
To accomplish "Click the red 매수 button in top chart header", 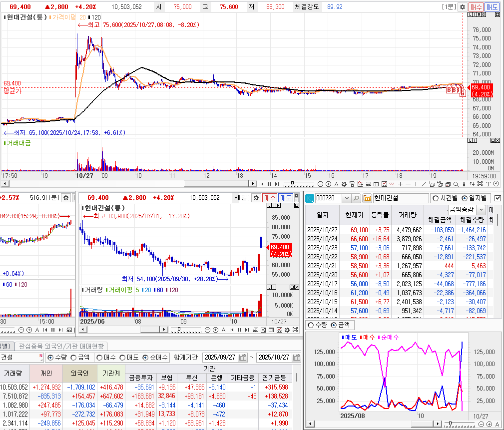I will [x=476, y=7].
